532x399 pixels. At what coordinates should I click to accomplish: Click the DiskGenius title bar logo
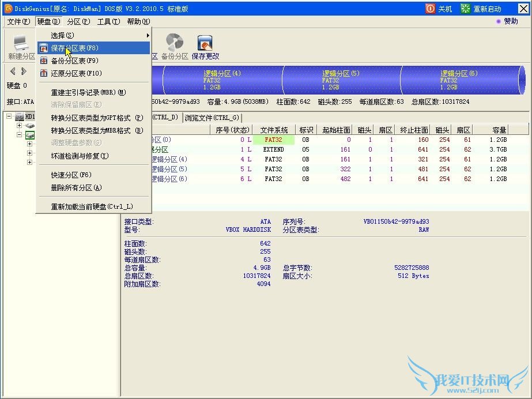pos(8,9)
